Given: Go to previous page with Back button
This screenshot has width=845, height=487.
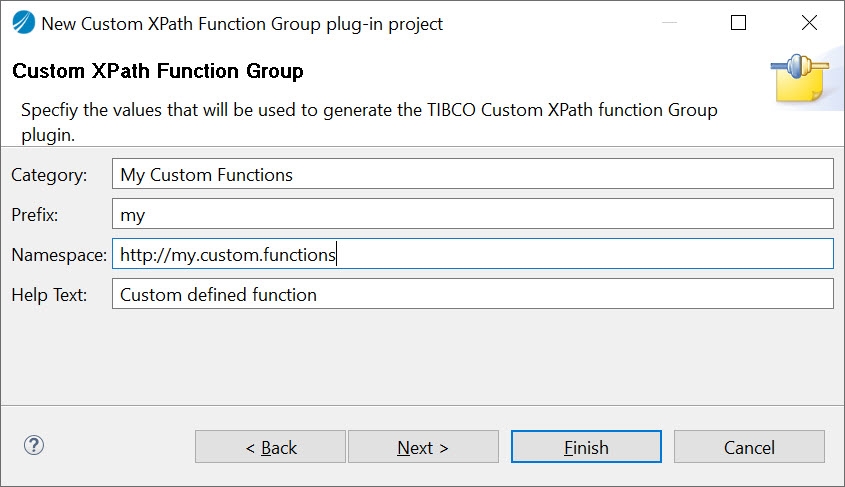Looking at the screenshot, I should (x=270, y=447).
